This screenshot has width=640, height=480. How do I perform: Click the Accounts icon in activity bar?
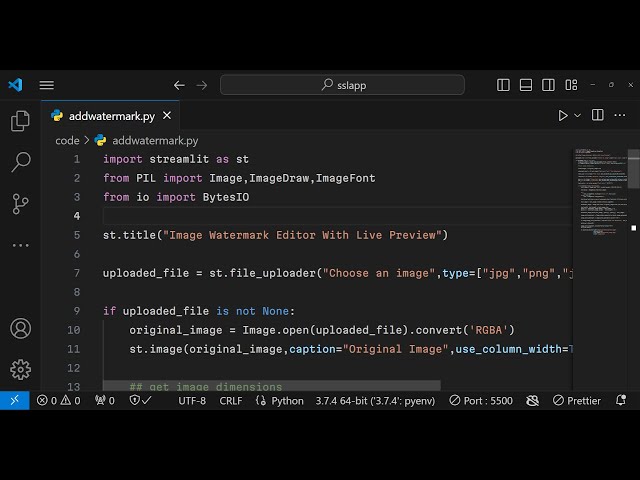[20, 328]
